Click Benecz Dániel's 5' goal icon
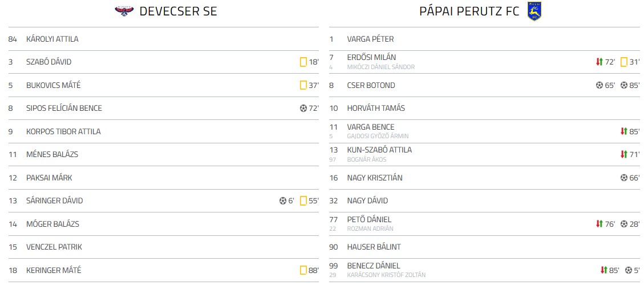This screenshot has width=644, height=289. coord(628,270)
